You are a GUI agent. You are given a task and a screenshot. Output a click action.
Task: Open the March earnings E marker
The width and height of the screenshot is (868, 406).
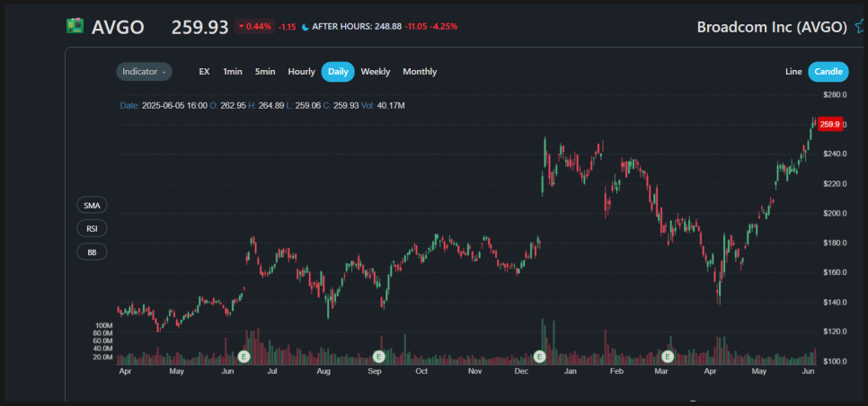pyautogui.click(x=669, y=357)
